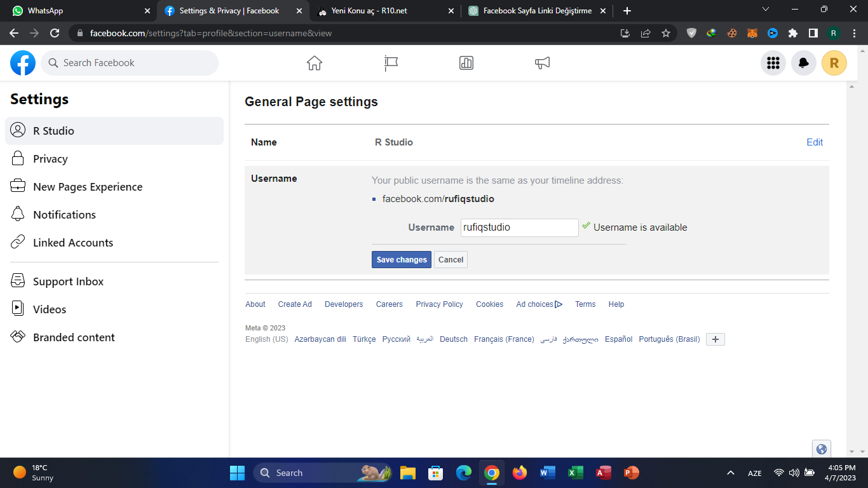Select R Studio in Settings sidebar

click(114, 131)
